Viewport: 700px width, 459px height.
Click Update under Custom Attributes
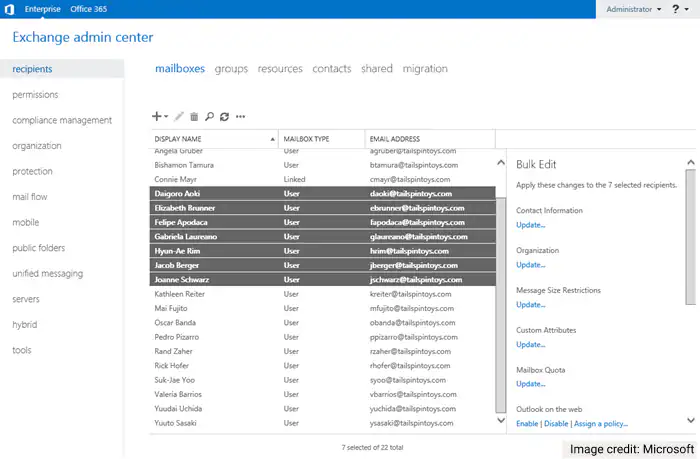tap(530, 344)
